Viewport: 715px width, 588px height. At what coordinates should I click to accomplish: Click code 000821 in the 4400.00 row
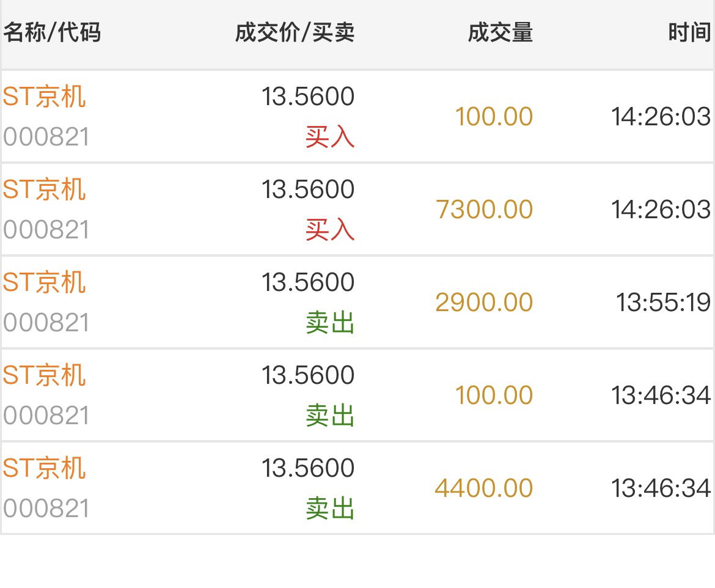click(46, 509)
